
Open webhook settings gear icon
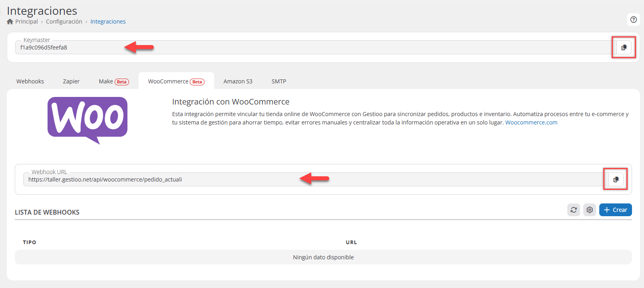[x=589, y=210]
